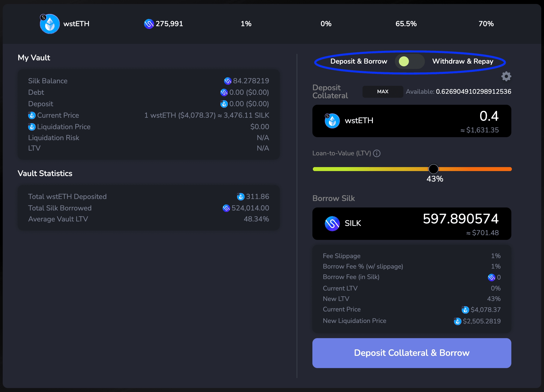The image size is (544, 392).
Task: Open settings via the gear icon
Action: [x=506, y=76]
